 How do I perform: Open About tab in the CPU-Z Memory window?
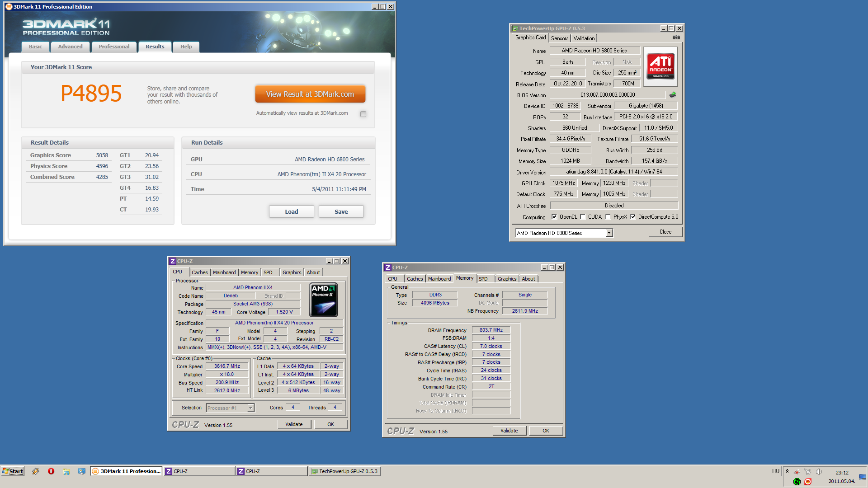click(528, 279)
